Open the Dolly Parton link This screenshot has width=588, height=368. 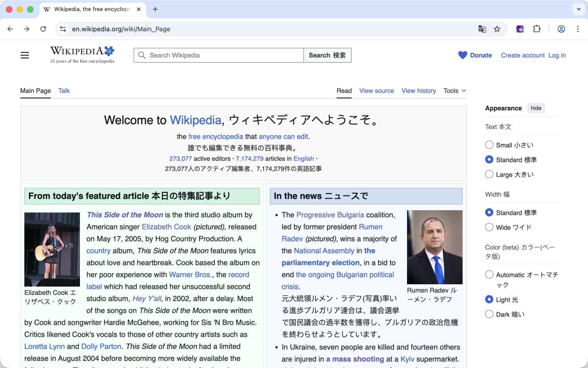pos(101,346)
